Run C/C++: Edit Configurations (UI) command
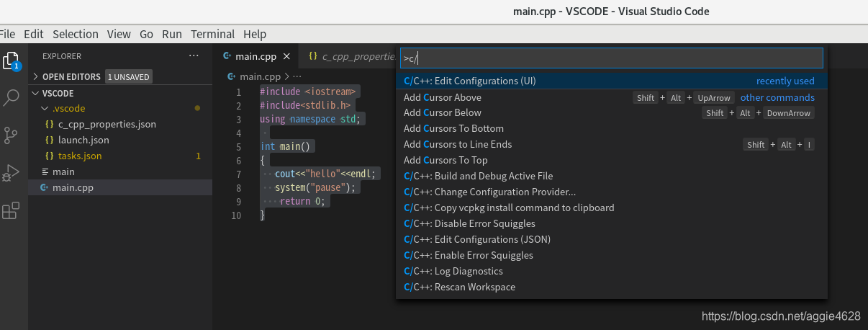The height and width of the screenshot is (330, 868). click(x=612, y=81)
